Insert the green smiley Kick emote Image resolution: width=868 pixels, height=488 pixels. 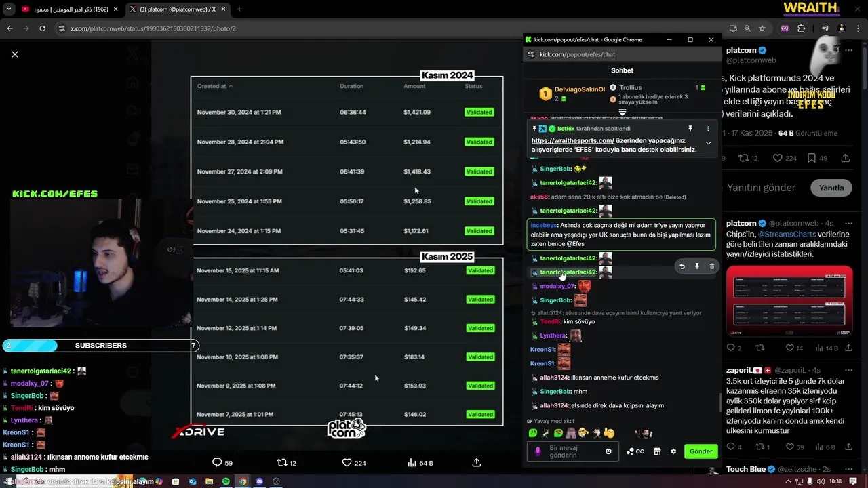coord(533,433)
